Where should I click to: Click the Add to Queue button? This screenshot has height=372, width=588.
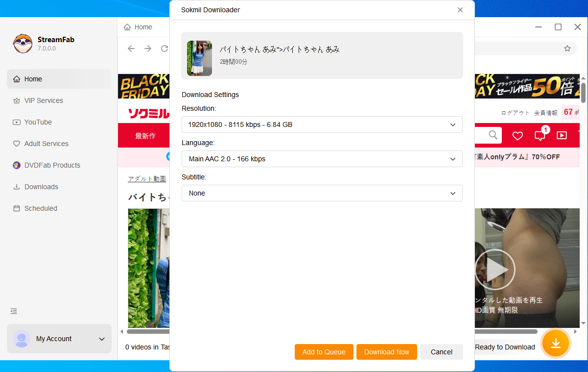pyautogui.click(x=324, y=352)
